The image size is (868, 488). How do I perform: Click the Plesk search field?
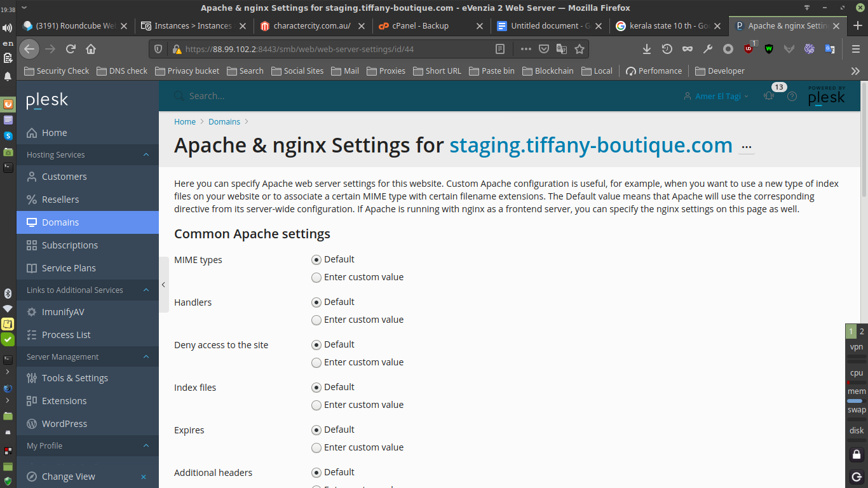(x=419, y=97)
